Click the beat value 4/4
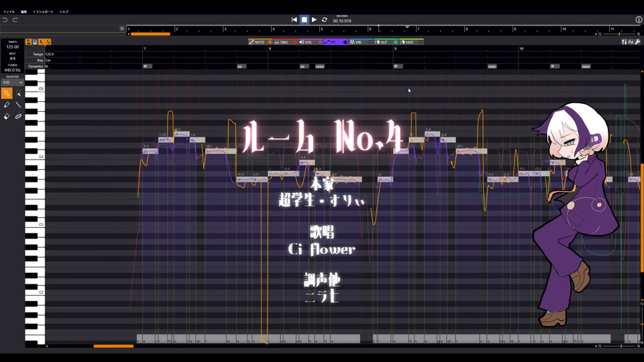Image resolution: width=644 pixels, height=362 pixels. [x=12, y=59]
